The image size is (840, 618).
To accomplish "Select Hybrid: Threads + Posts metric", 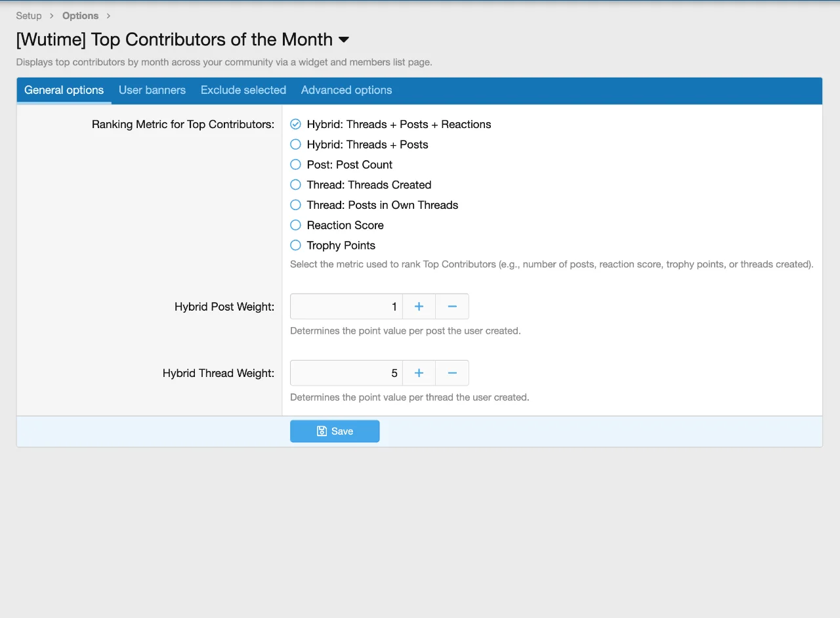I will (296, 144).
